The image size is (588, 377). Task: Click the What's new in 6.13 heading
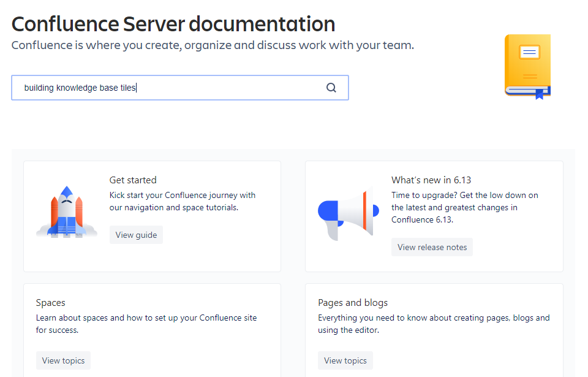(431, 180)
